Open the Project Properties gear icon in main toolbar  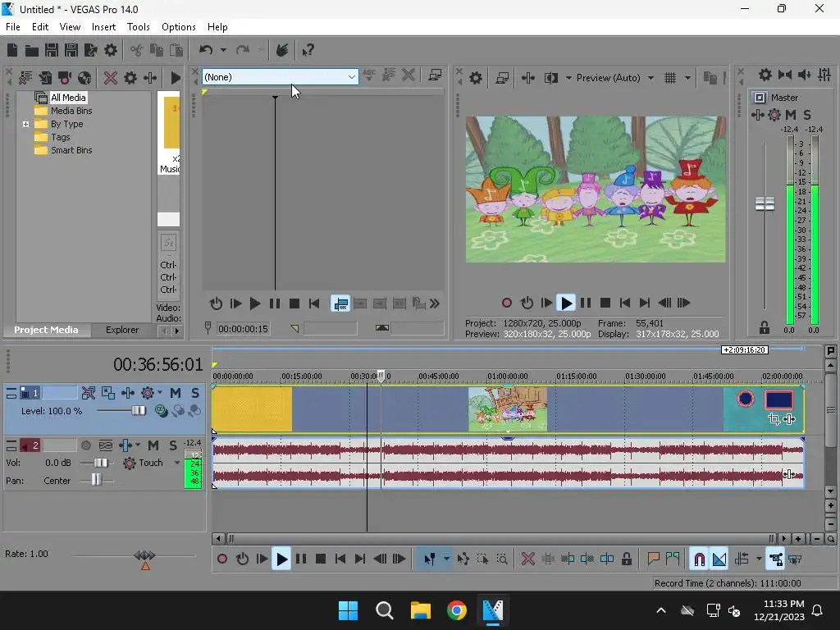pyautogui.click(x=111, y=50)
